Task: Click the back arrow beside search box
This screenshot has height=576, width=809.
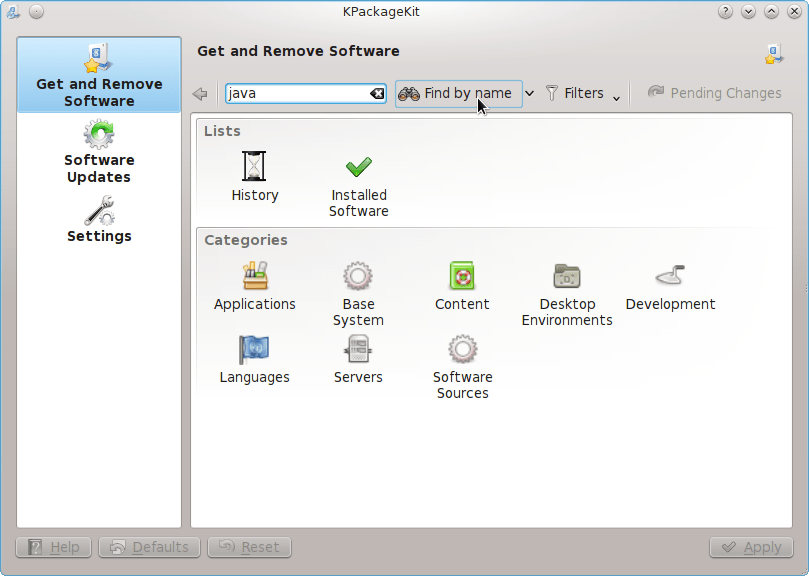Action: coord(200,94)
